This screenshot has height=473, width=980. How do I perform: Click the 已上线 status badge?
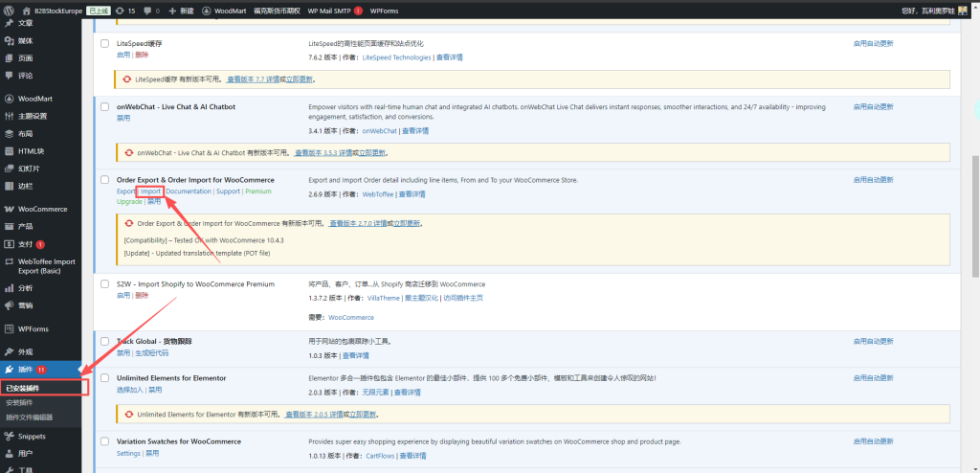click(99, 11)
